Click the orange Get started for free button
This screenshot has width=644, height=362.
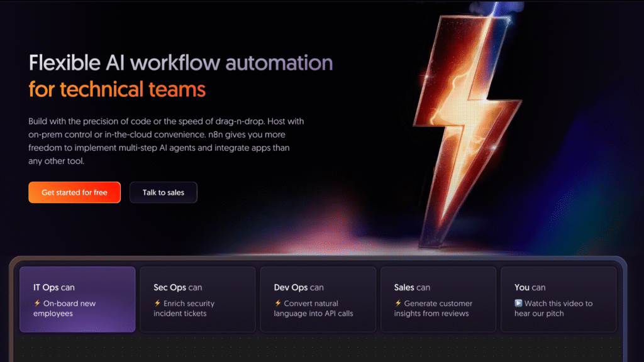[74, 192]
